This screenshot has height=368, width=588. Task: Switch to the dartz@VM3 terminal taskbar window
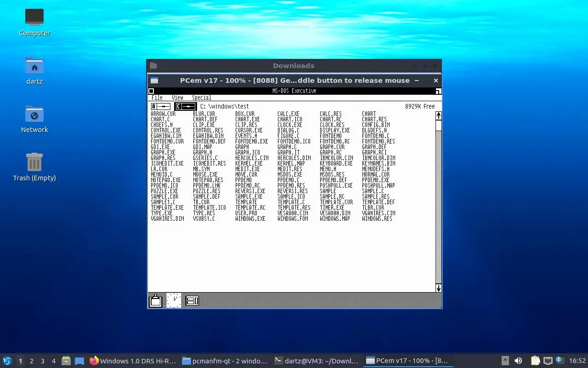tap(317, 361)
